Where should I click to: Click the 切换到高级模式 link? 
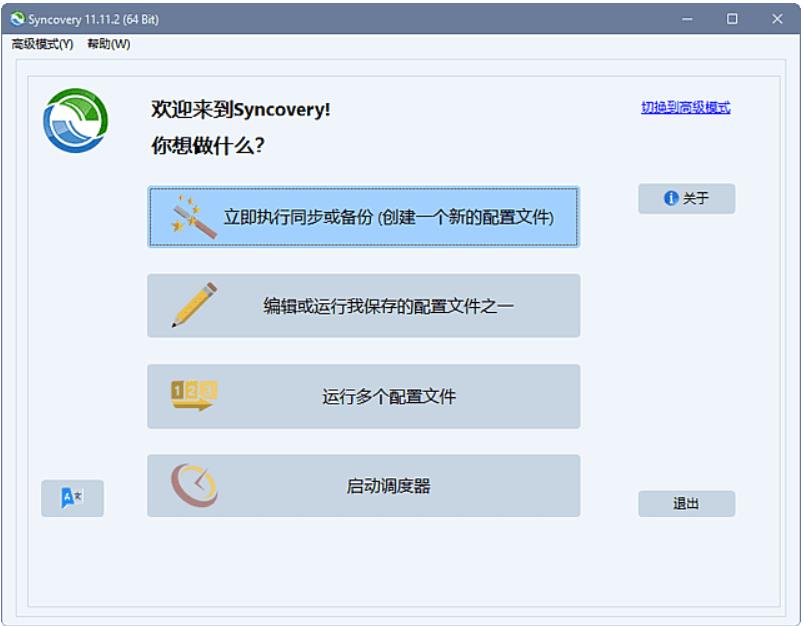click(x=686, y=107)
